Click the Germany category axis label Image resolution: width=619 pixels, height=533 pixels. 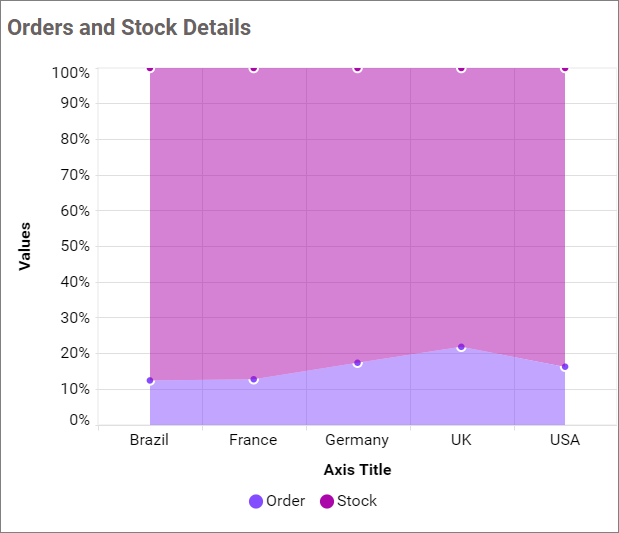coord(357,440)
